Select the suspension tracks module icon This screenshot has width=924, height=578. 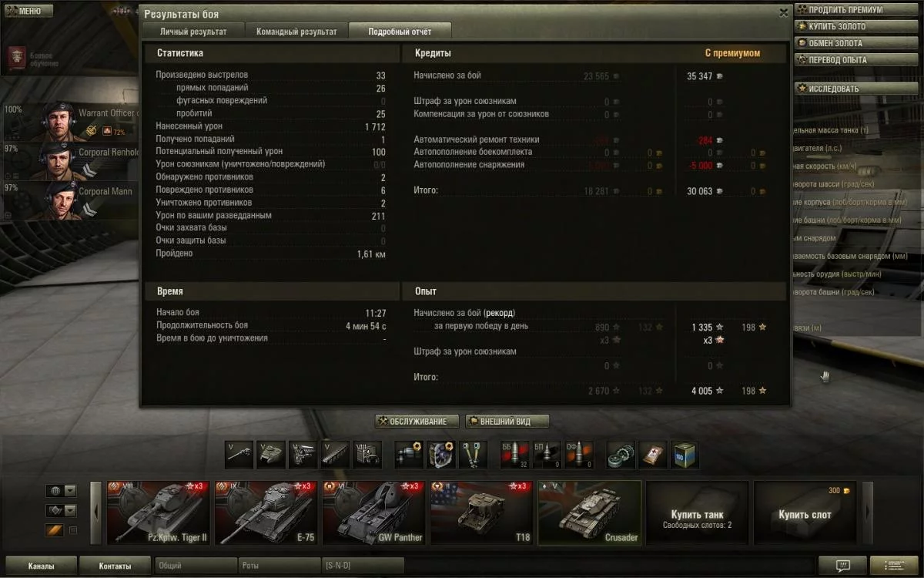pyautogui.click(x=335, y=455)
